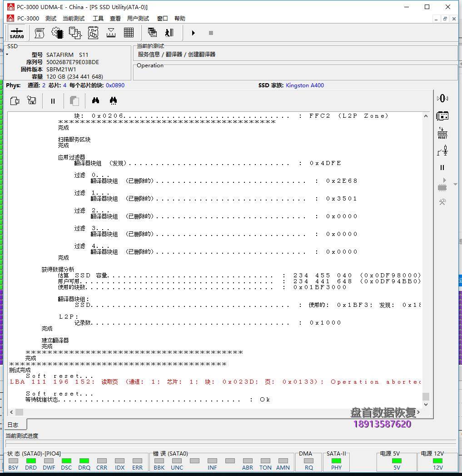Image resolution: width=462 pixels, height=476 pixels.
Task: Click the power switch schematic icon
Action: (442, 150)
